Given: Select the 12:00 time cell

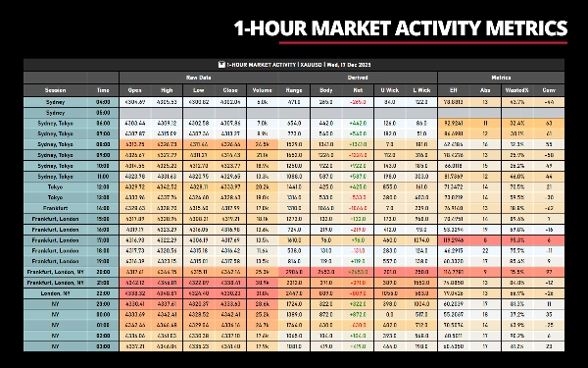Looking at the screenshot, I should point(103,187).
